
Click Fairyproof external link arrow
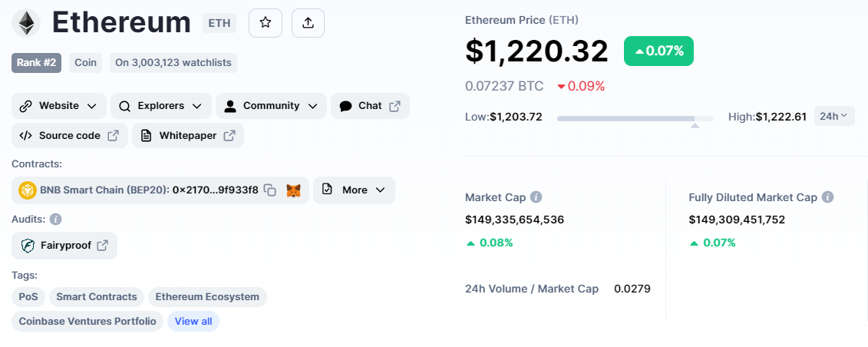(102, 245)
